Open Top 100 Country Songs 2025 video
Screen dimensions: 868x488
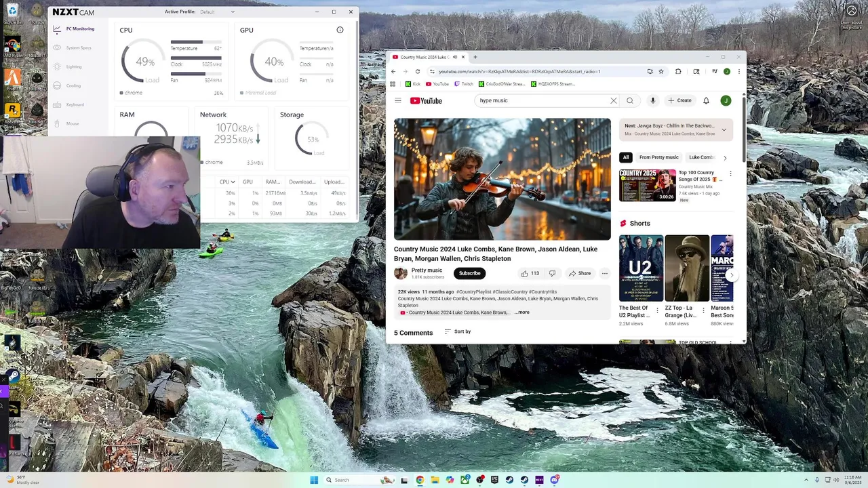click(648, 185)
